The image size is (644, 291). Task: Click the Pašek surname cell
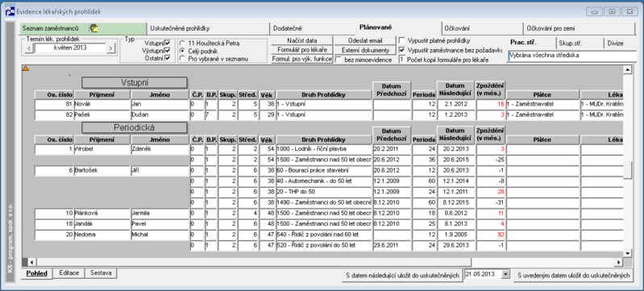[x=102, y=115]
